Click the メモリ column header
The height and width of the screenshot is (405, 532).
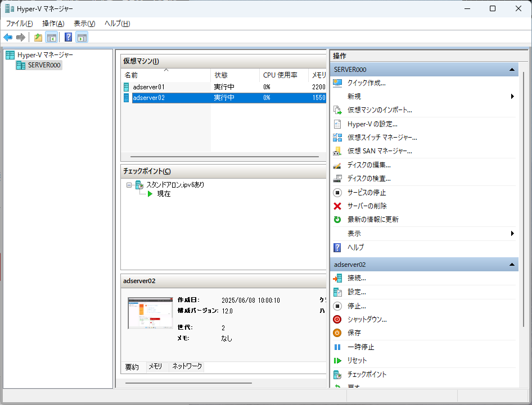[x=318, y=75]
